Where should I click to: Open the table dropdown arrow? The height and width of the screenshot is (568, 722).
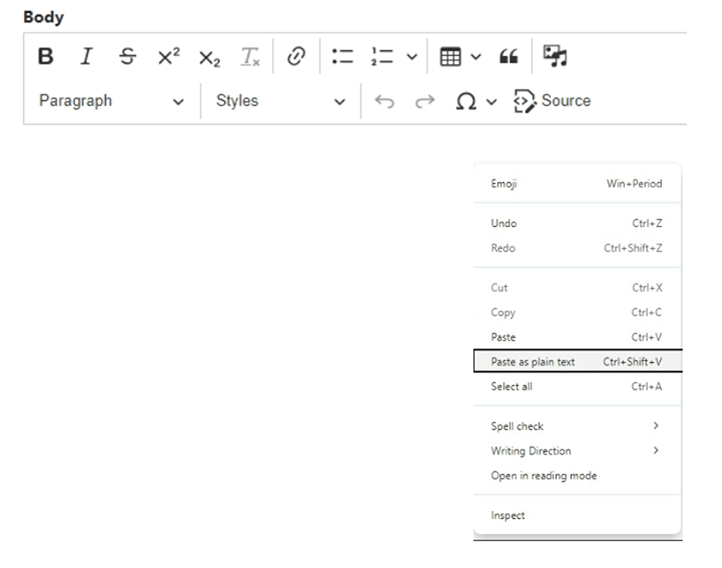tap(476, 57)
